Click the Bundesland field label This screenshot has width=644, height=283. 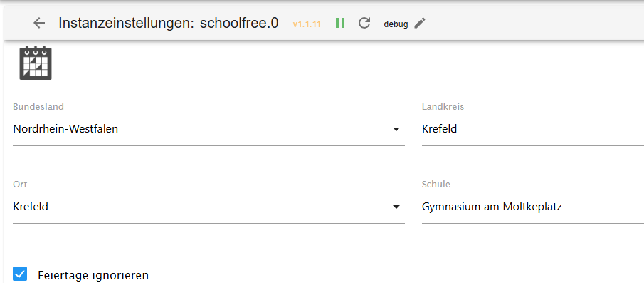pos(38,106)
